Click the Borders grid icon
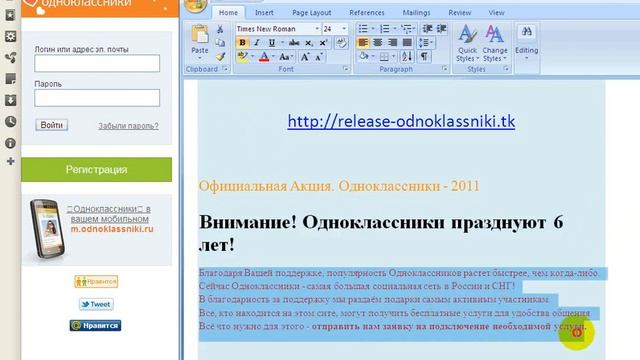The image size is (640, 360). (384, 57)
